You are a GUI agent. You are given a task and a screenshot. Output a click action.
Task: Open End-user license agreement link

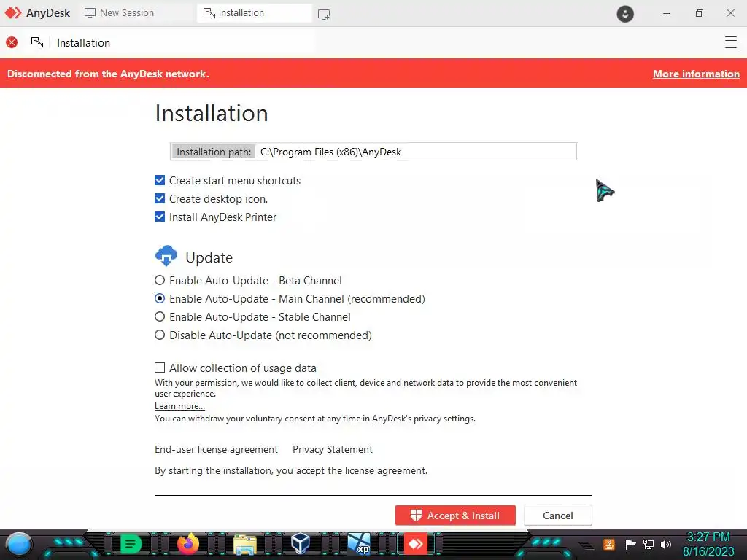tap(216, 449)
